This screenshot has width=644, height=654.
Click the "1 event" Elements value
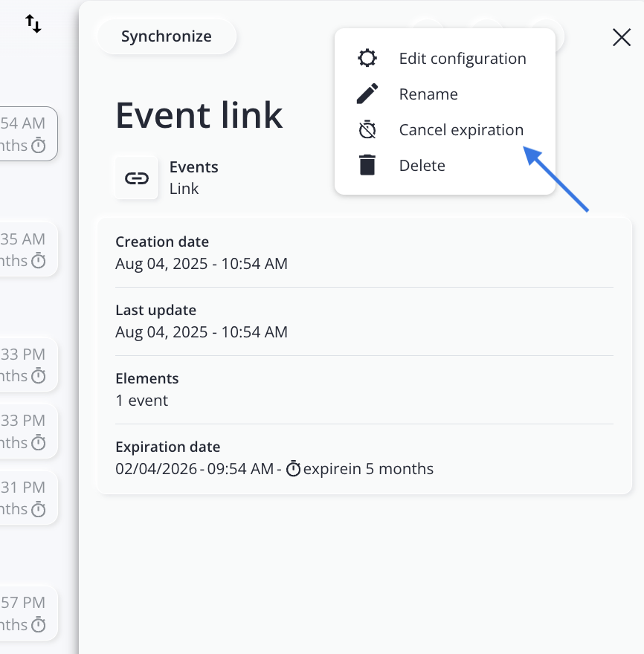(141, 401)
